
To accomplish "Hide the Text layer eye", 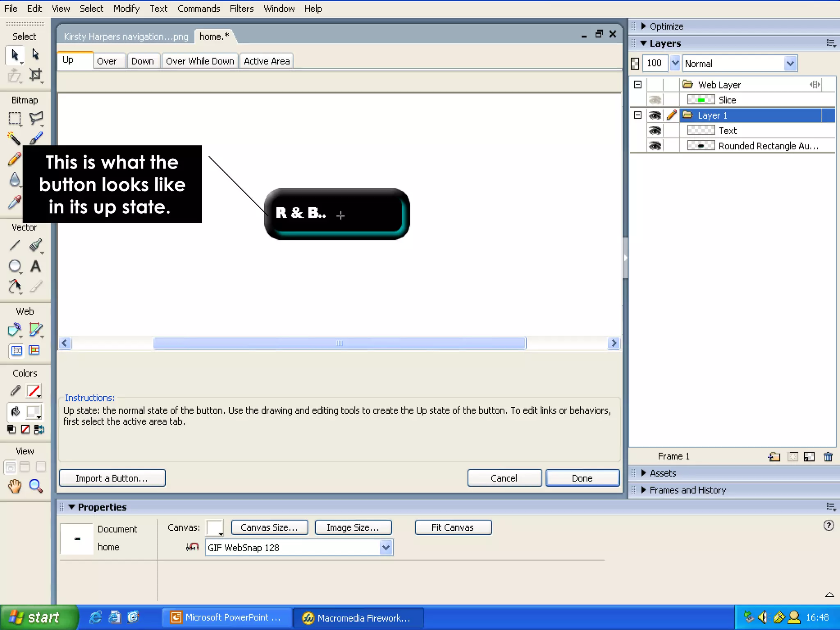I will 655,130.
